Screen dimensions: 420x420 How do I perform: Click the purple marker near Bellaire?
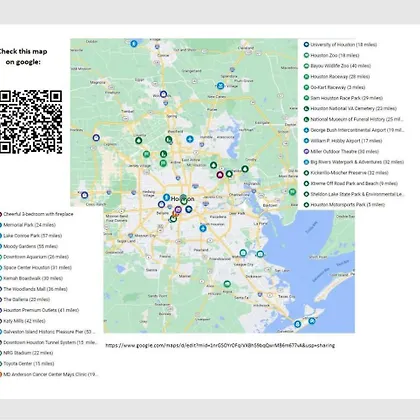(x=178, y=210)
